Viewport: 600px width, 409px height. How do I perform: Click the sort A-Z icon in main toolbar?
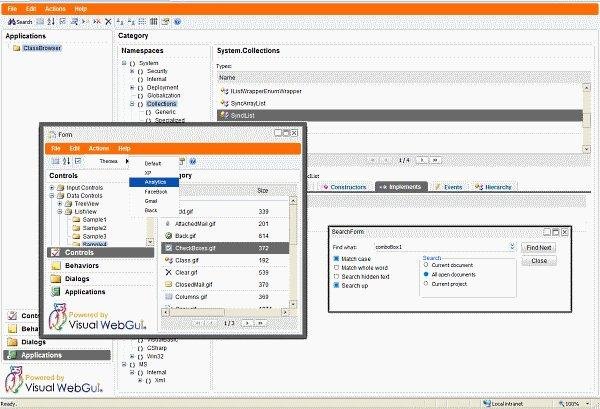[51, 22]
